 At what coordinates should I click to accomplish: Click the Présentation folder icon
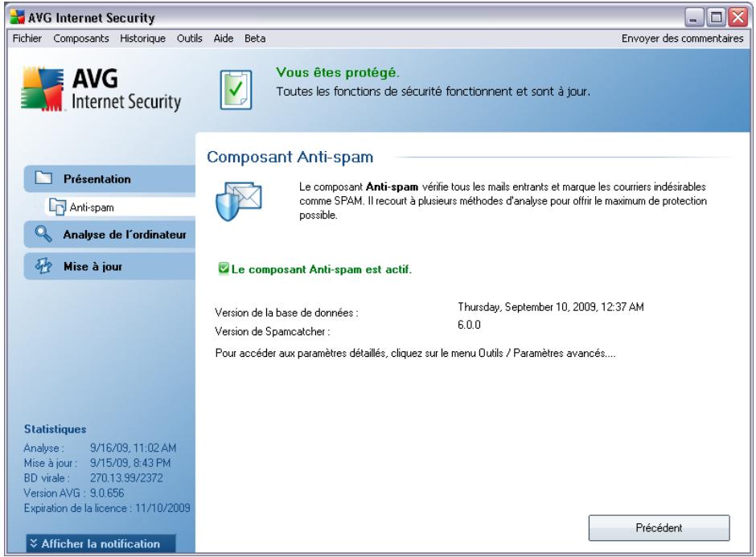(43, 178)
